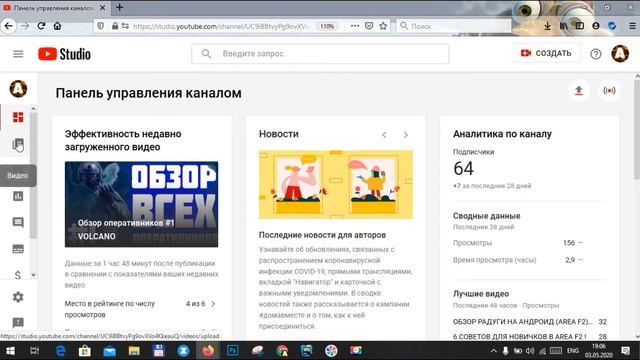Image resolution: width=640 pixels, height=360 pixels.
Task: Open video 6 СОВЕТОВ ДЛЯ НОВИЧКОВ
Action: (519, 336)
